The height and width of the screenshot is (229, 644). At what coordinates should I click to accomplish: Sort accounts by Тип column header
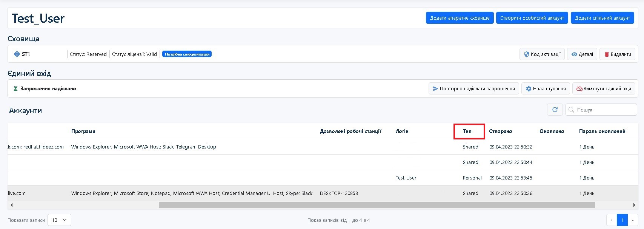pyautogui.click(x=467, y=132)
